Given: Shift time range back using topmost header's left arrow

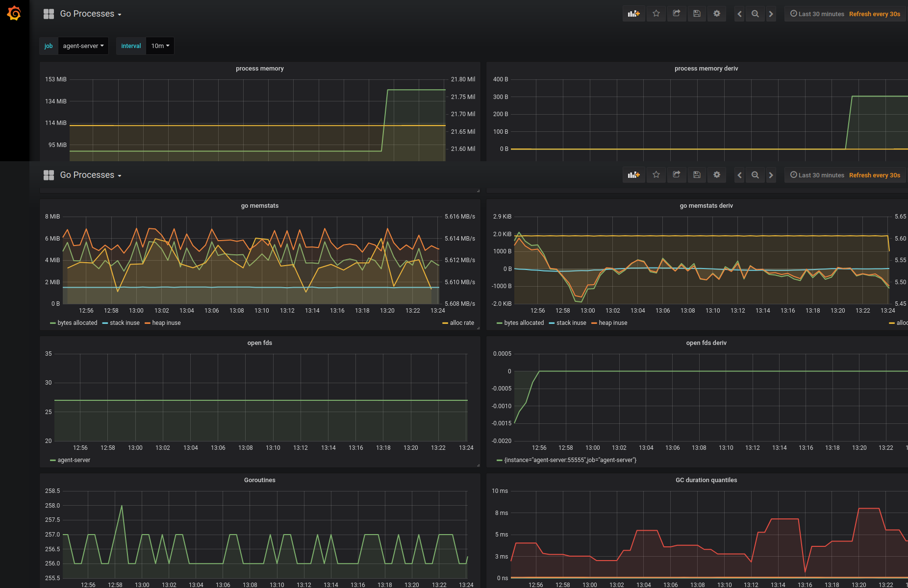Looking at the screenshot, I should (x=739, y=14).
